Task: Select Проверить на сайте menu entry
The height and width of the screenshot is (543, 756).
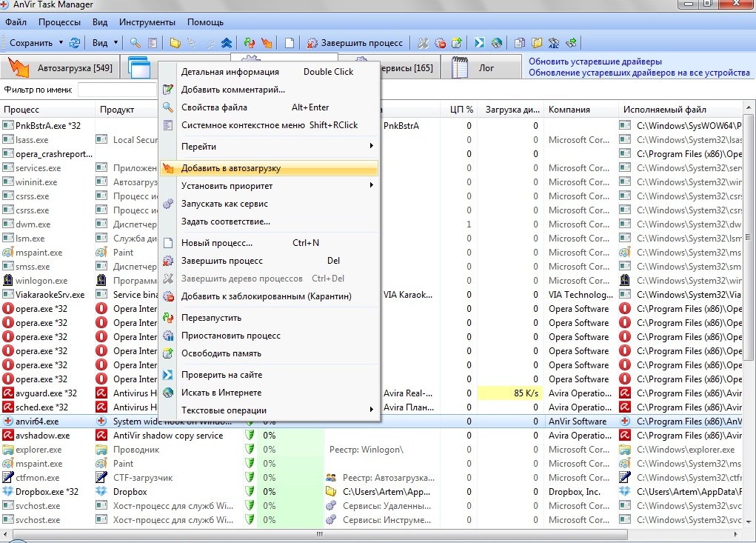Action: coord(269,375)
